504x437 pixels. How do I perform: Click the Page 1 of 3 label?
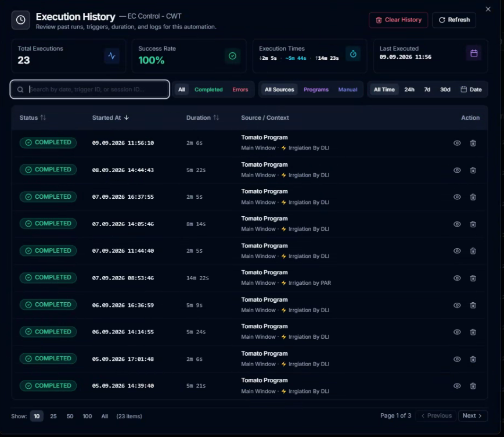coord(395,415)
